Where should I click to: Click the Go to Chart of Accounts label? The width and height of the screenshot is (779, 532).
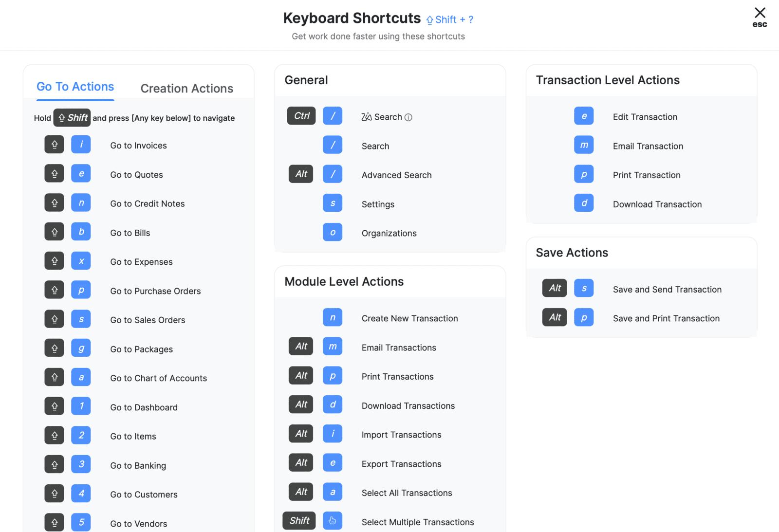[x=158, y=378]
